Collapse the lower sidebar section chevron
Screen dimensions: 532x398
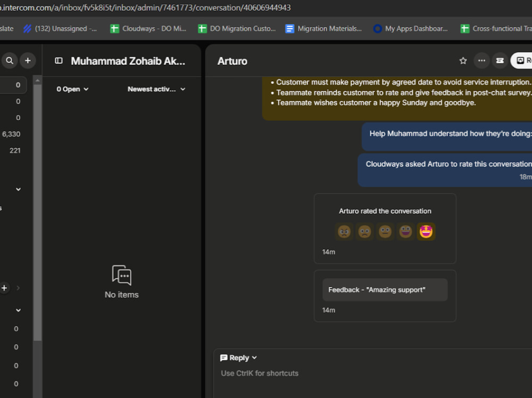click(x=18, y=310)
